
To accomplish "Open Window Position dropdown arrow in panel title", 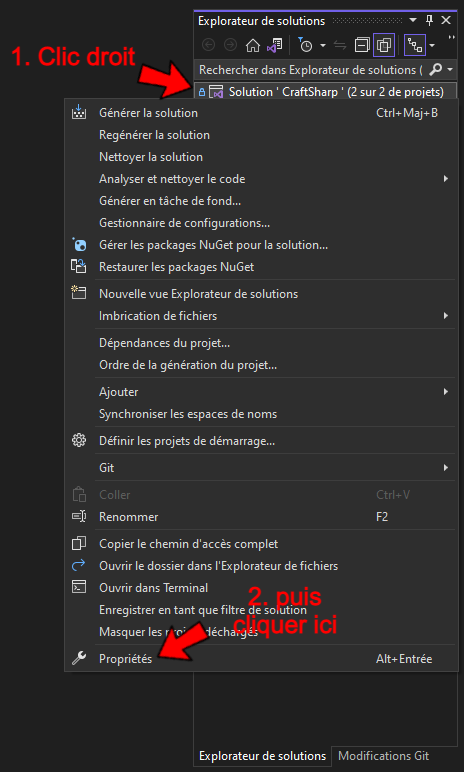I will coord(413,21).
